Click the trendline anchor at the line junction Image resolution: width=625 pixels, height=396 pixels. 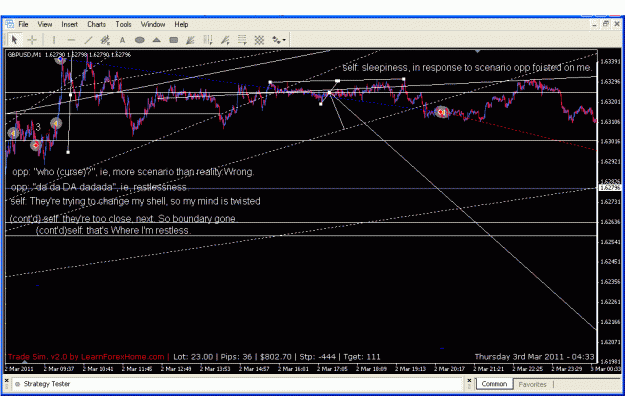[330, 93]
